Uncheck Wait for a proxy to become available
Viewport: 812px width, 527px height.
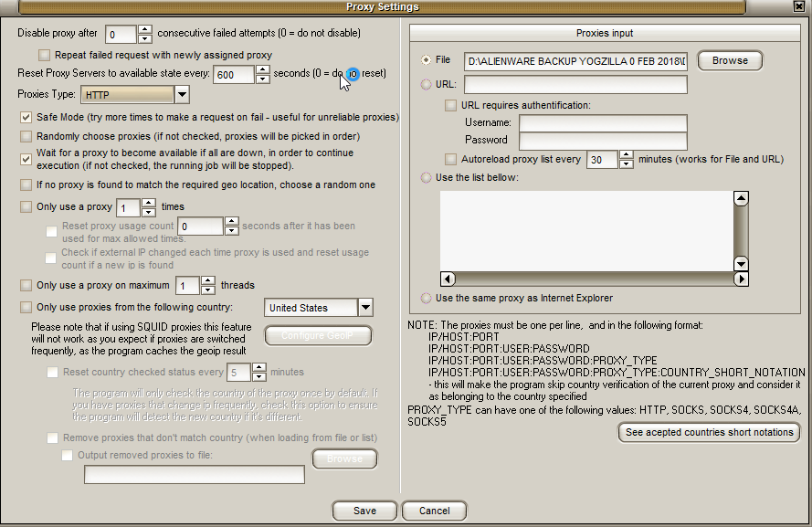pos(26,159)
